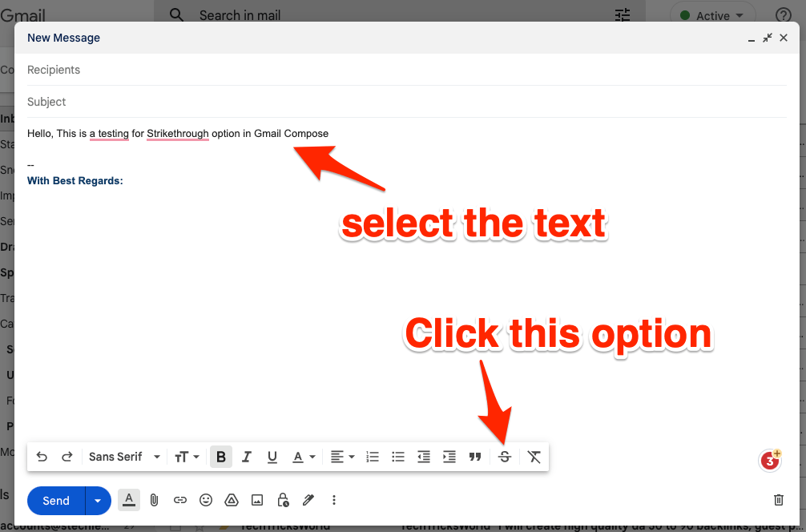The width and height of the screenshot is (806, 532).
Task: Open the Align options dropdown
Action: 342,457
